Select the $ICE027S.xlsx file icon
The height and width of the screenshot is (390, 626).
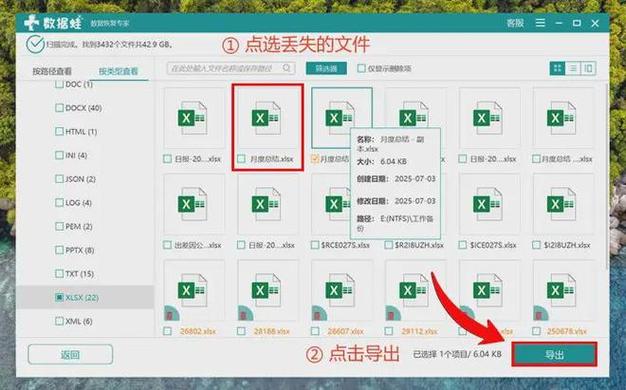click(488, 204)
